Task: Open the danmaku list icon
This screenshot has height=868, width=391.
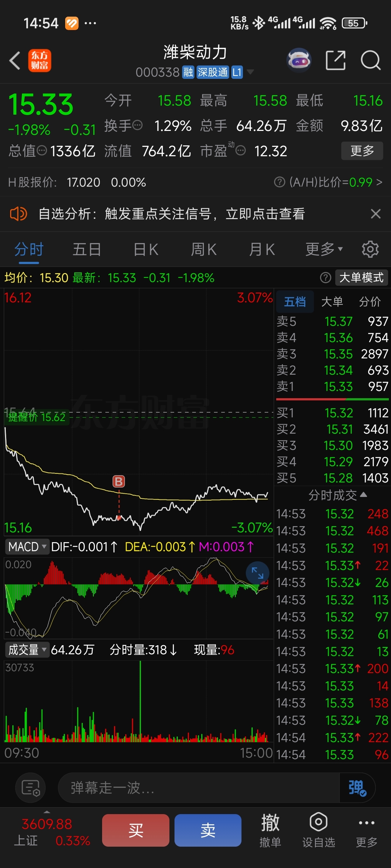Action: pos(30,787)
